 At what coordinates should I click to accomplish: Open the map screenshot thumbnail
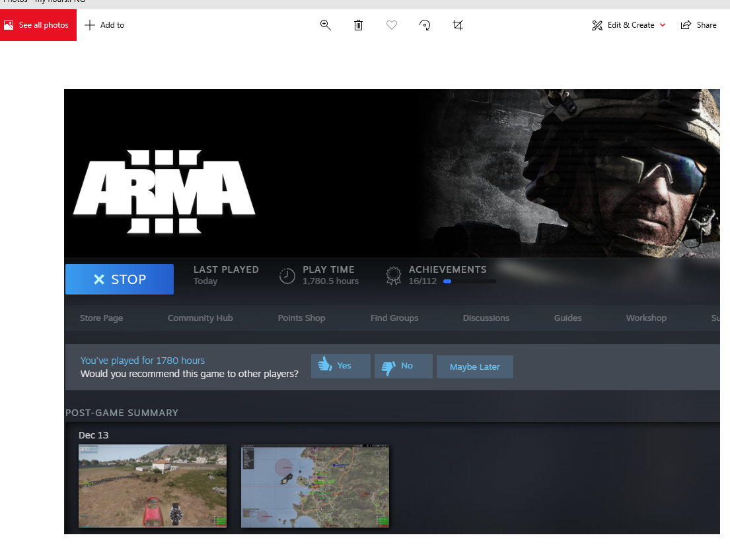(315, 486)
